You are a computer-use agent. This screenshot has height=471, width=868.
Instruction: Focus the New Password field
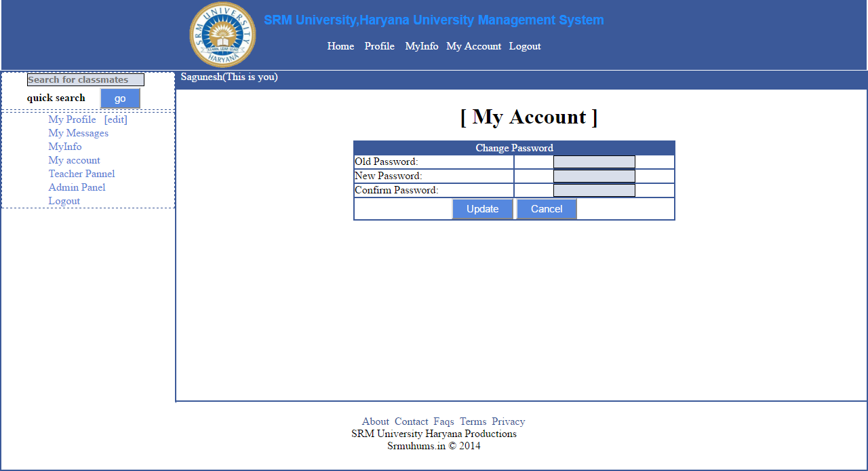pos(594,176)
